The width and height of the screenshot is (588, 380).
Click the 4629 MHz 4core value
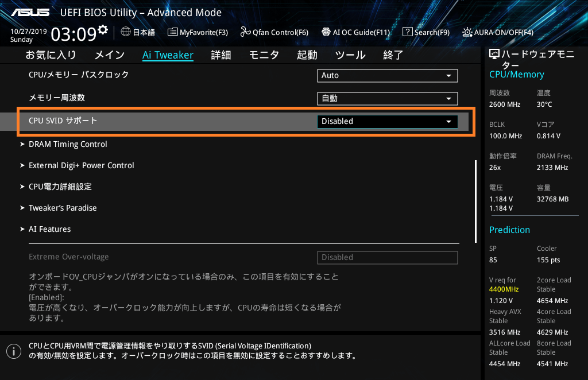552,332
